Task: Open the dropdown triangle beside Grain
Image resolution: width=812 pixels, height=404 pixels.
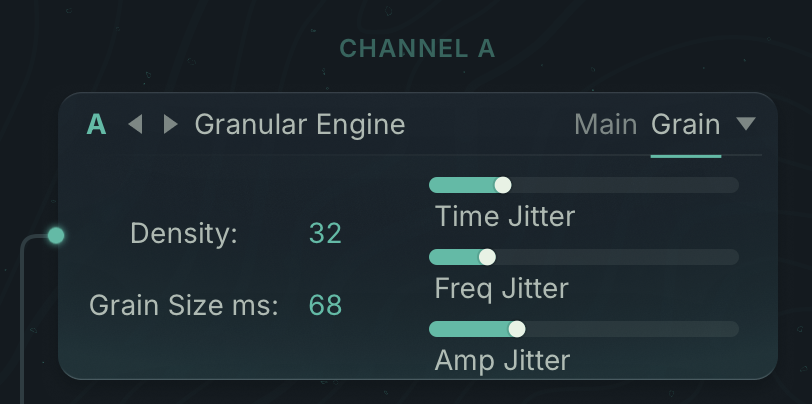Action: point(746,124)
